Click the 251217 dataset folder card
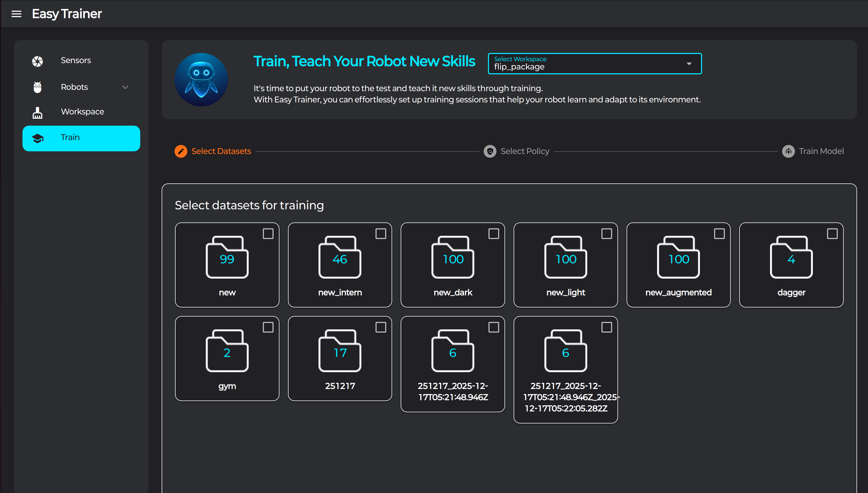This screenshot has height=493, width=868. point(340,358)
